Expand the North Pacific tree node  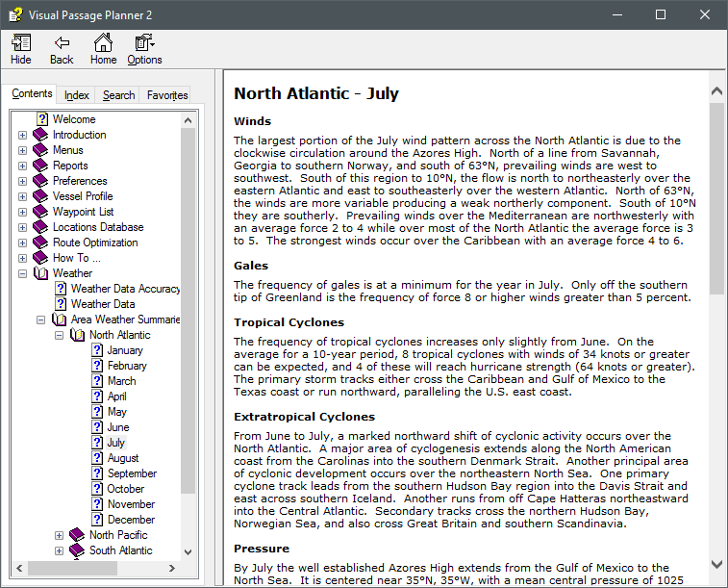pos(60,535)
